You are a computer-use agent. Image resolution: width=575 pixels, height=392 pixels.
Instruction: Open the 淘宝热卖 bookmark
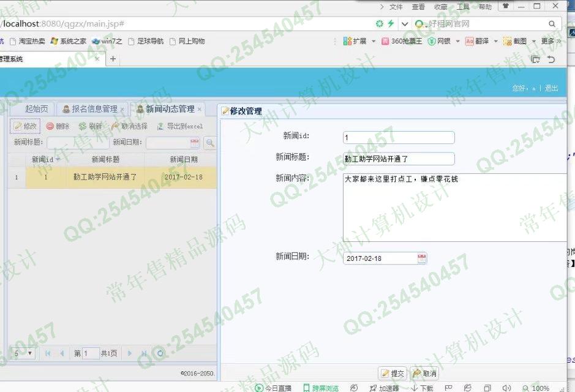click(27, 41)
